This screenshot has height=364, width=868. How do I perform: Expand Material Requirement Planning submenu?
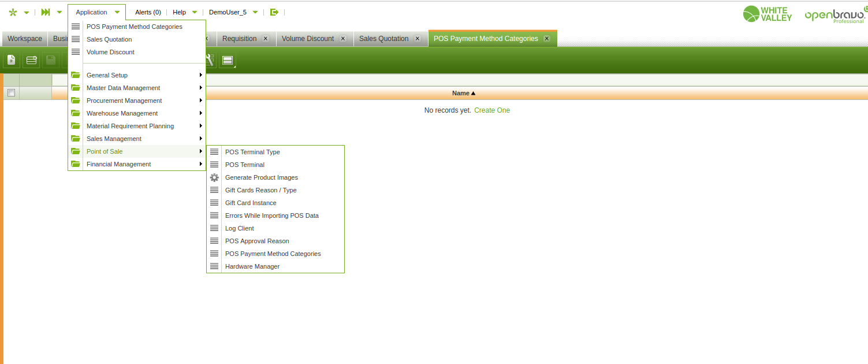click(x=137, y=126)
